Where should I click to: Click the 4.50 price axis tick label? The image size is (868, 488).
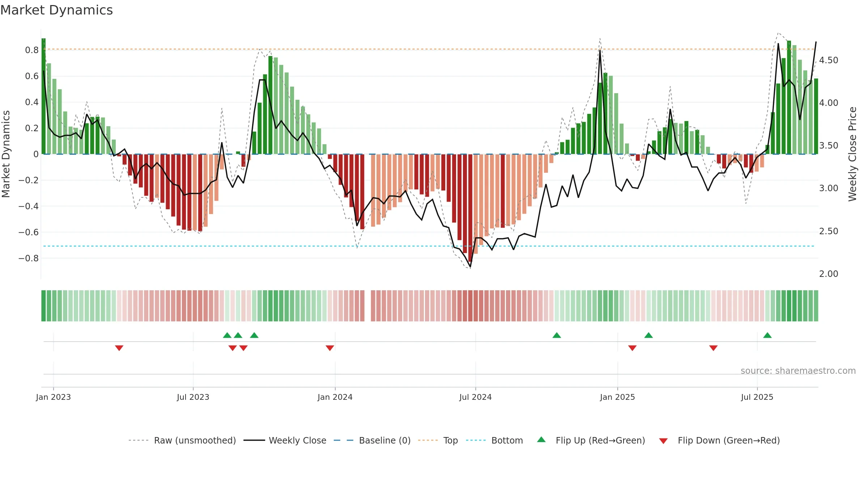coord(829,60)
